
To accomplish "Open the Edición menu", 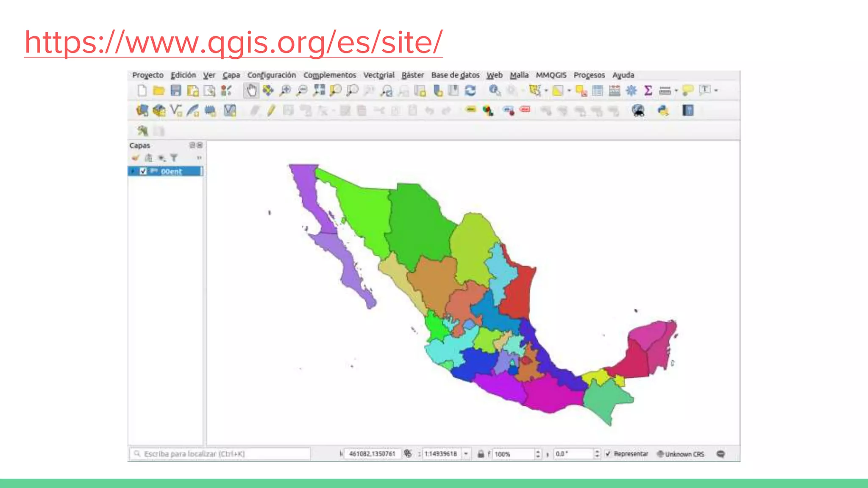I will coord(183,75).
